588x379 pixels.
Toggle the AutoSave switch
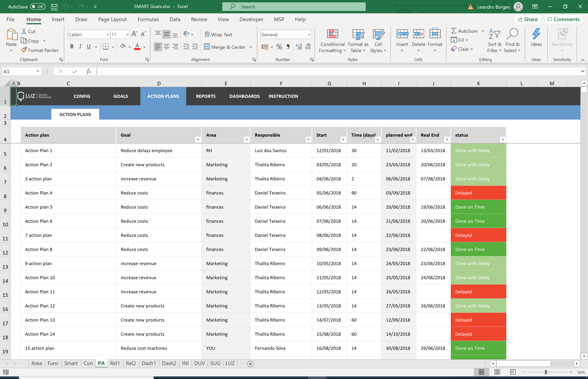click(x=38, y=7)
